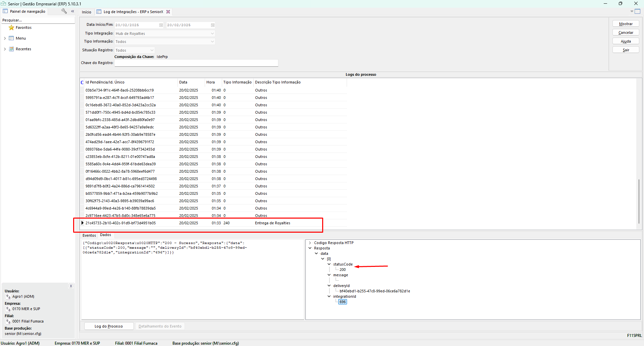Close the Log de Integrações tab
Viewport: 644px width, 346px height.
click(168, 12)
